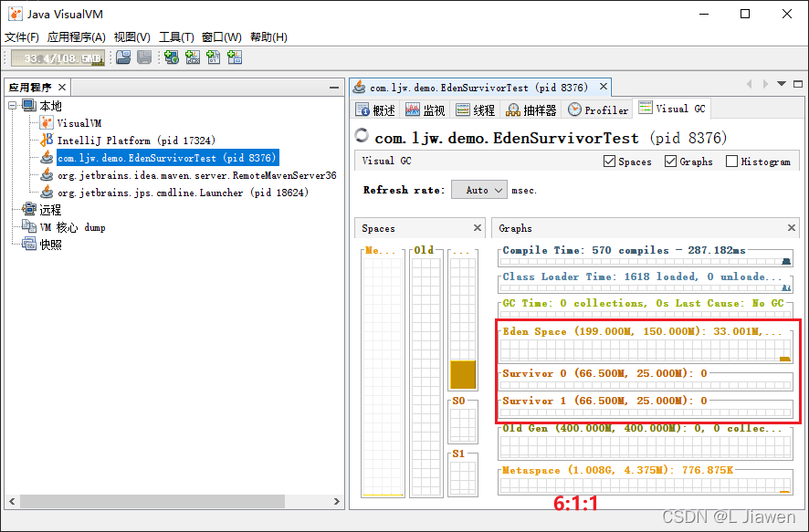Image resolution: width=809 pixels, height=532 pixels.
Task: Open the Refresh rate Auto dropdown
Action: [479, 190]
